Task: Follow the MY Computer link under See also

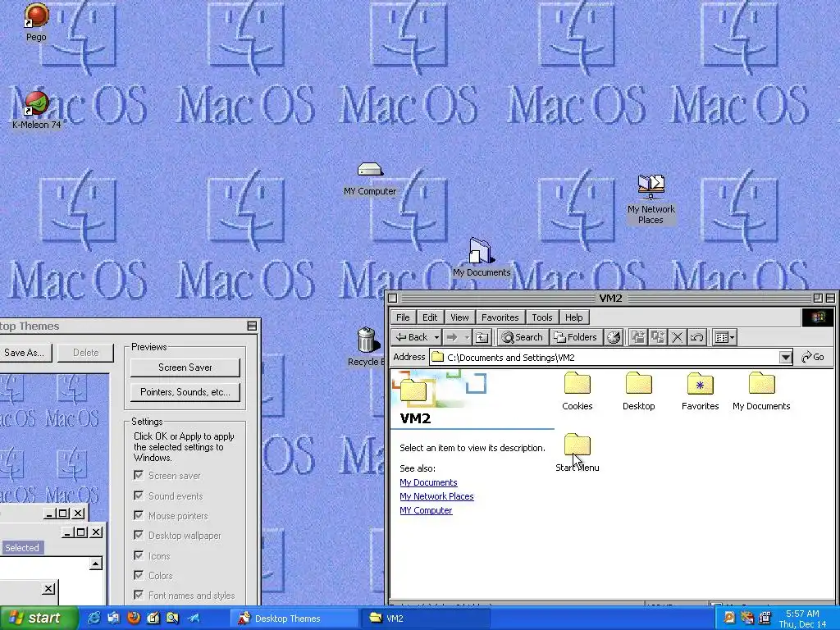Action: [x=426, y=510]
